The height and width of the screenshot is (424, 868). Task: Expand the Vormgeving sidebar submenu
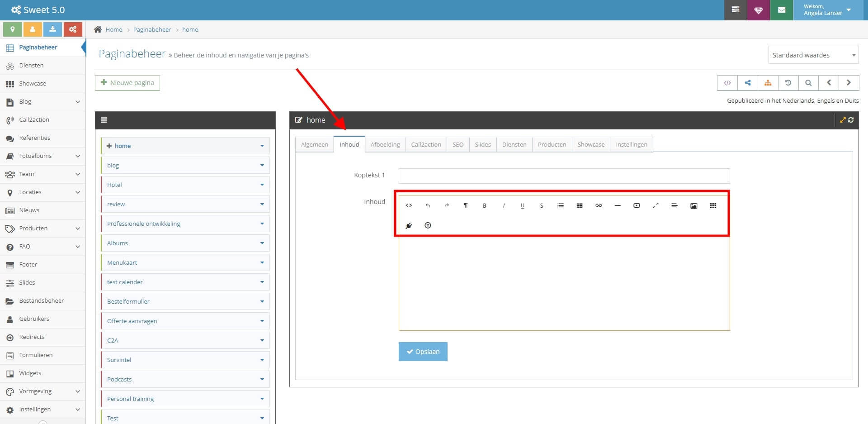78,391
